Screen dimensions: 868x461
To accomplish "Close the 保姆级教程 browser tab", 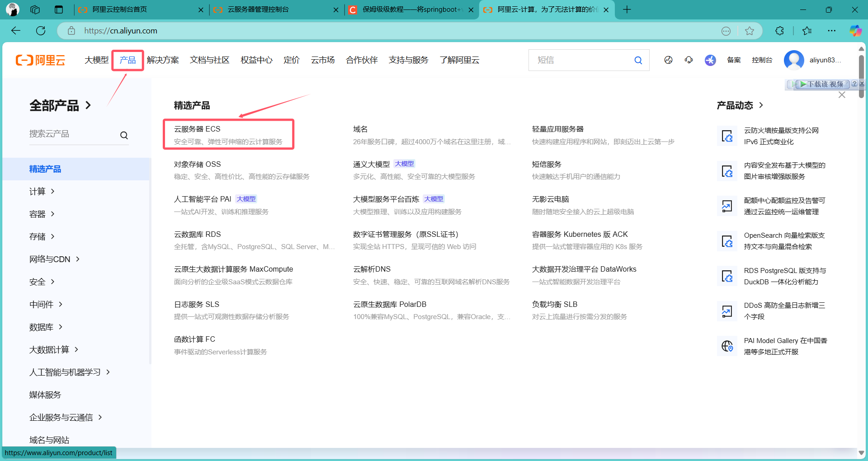I will (x=471, y=9).
